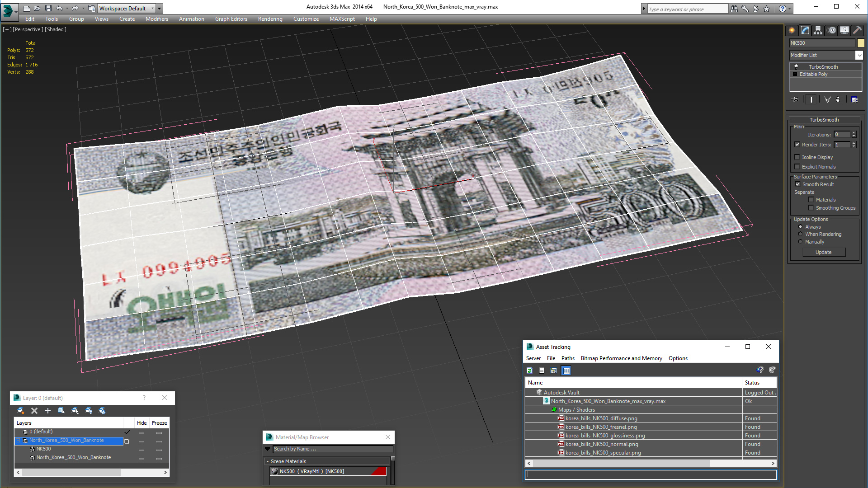Open the Modify command panel tab
Viewport: 868px width, 488px height.
(x=805, y=30)
